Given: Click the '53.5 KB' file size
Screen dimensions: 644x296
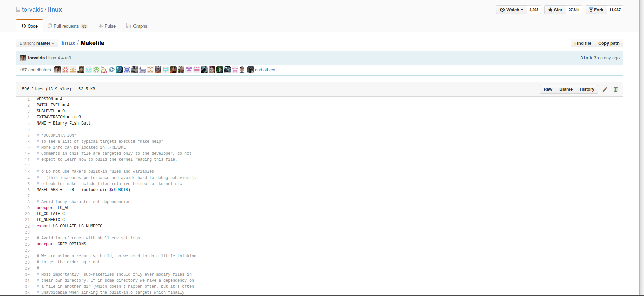Looking at the screenshot, I should 87,89.
